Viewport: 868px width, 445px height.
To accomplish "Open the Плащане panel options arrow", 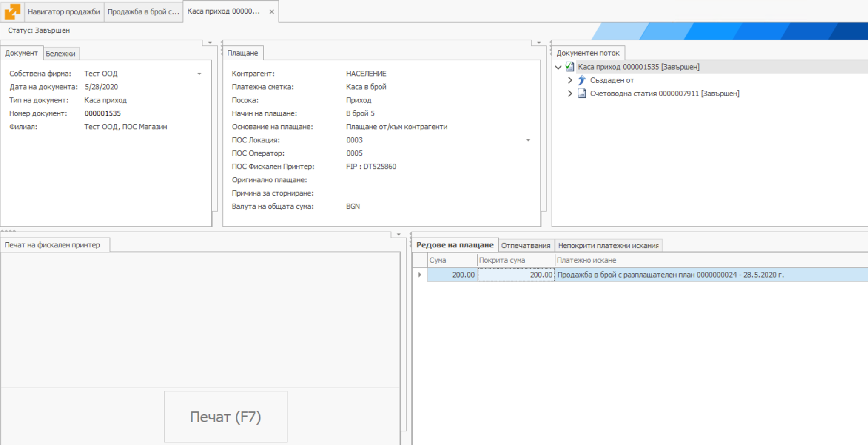I will click(538, 43).
